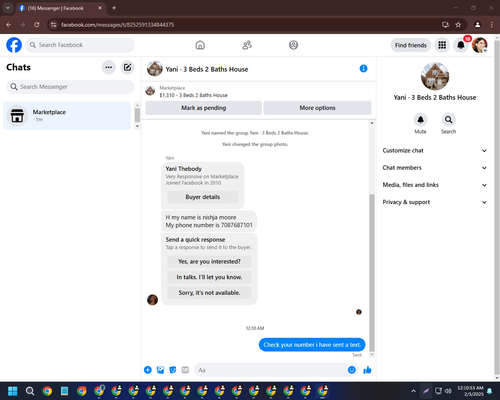Open the Groups icon in top navigation
500x400 pixels.
pyautogui.click(x=293, y=45)
